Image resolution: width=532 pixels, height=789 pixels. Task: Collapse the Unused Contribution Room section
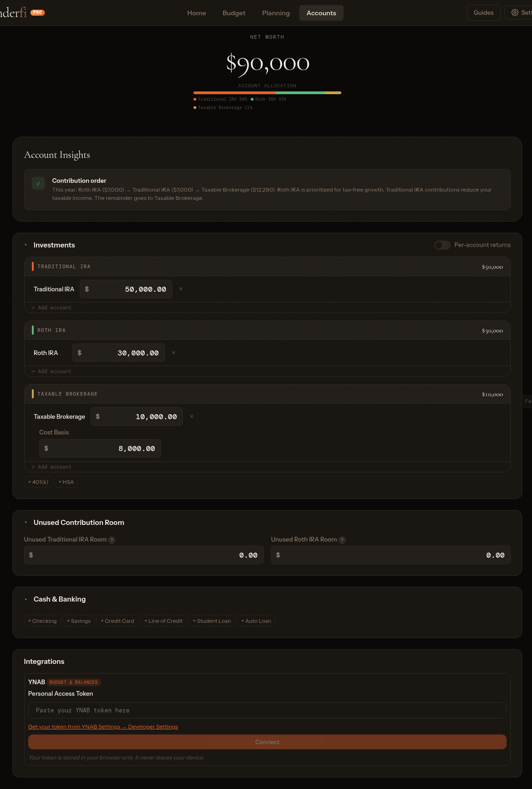(26, 523)
